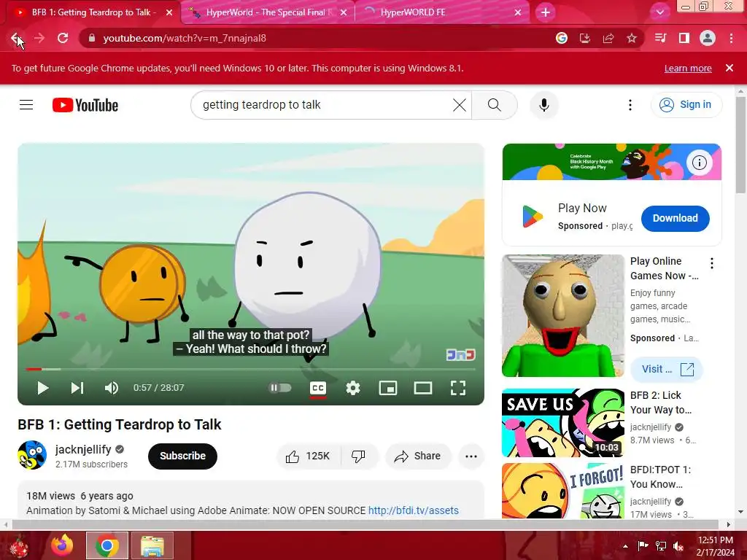Play the video with the play button

(43, 388)
